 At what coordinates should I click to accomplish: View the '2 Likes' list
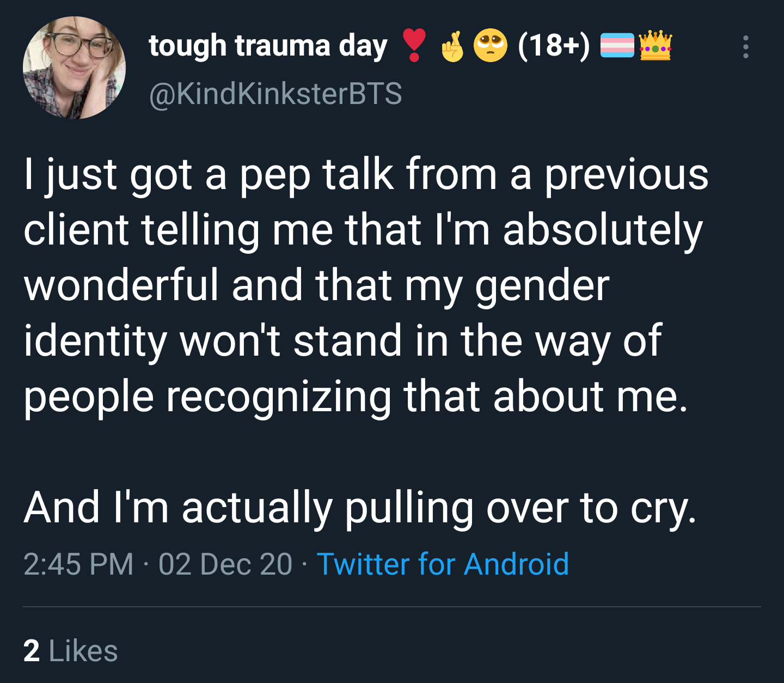pos(70,651)
